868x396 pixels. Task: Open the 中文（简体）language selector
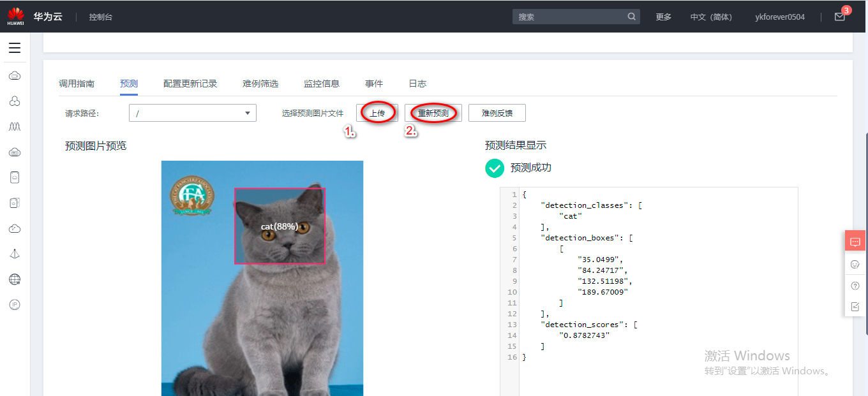point(710,17)
